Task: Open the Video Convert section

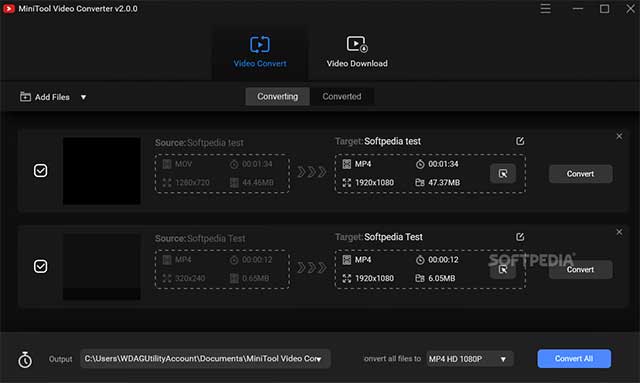Action: pyautogui.click(x=260, y=52)
